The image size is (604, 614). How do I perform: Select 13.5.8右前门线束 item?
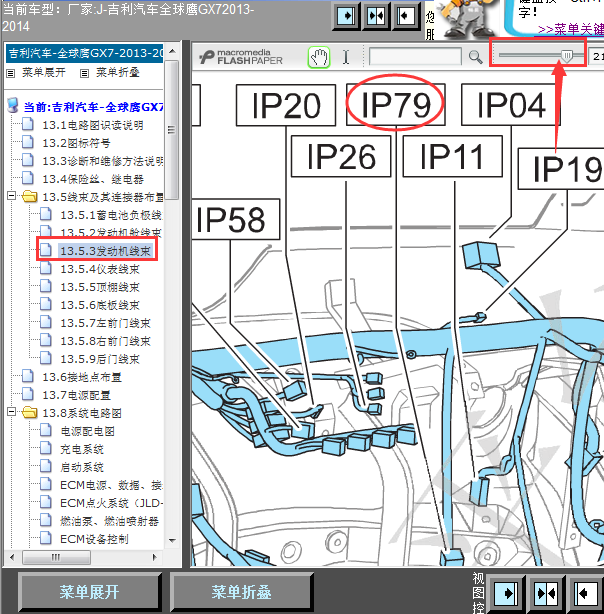point(105,341)
